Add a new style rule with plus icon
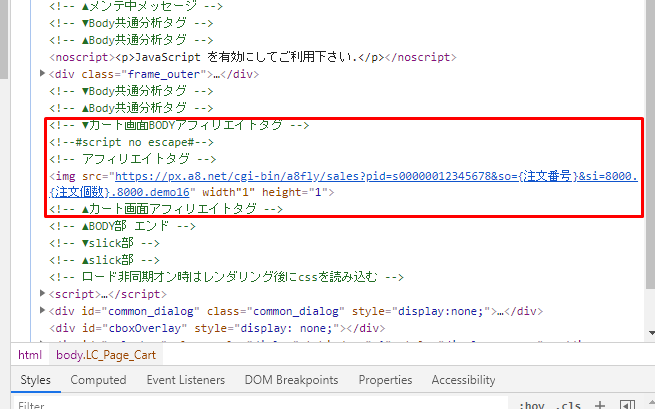This screenshot has width=655, height=409. 600,405
